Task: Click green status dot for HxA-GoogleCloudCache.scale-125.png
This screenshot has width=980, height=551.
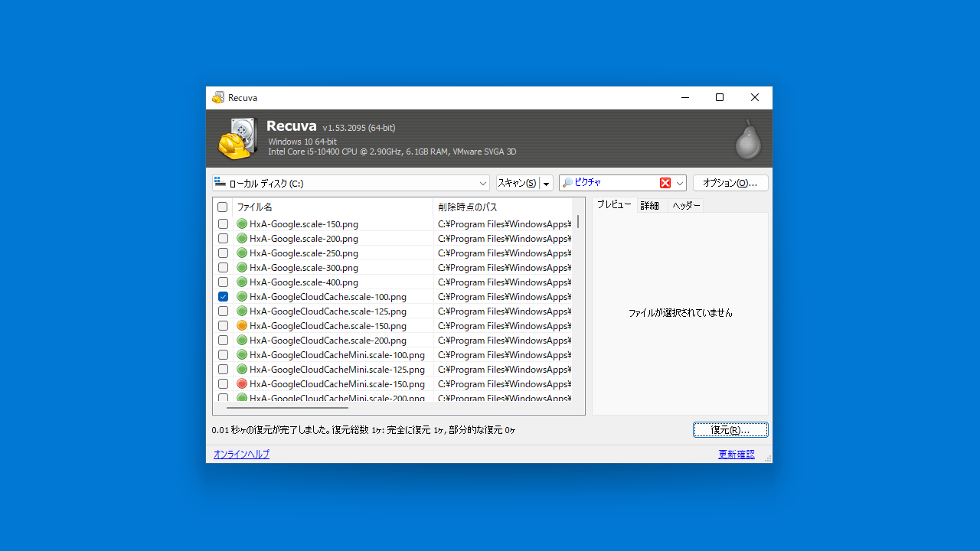Action: pyautogui.click(x=242, y=311)
